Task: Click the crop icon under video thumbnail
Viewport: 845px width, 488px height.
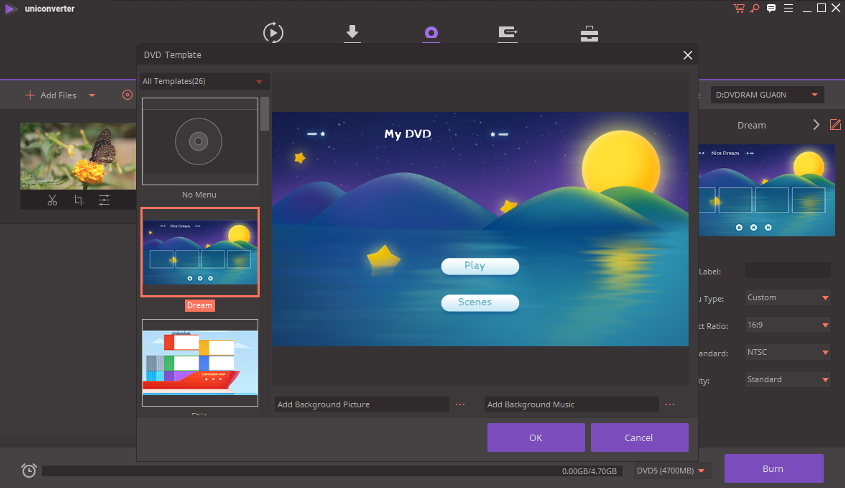Action: click(78, 200)
